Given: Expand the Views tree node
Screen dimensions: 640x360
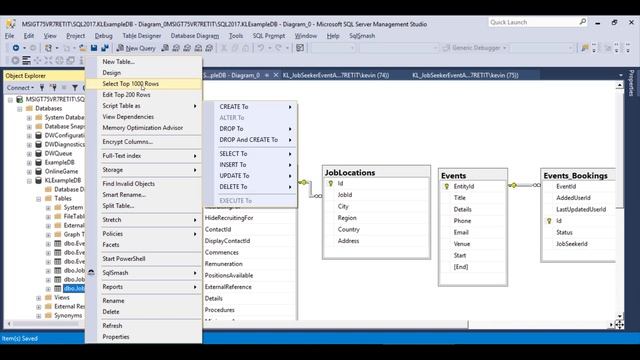Looking at the screenshot, I should point(39,298).
